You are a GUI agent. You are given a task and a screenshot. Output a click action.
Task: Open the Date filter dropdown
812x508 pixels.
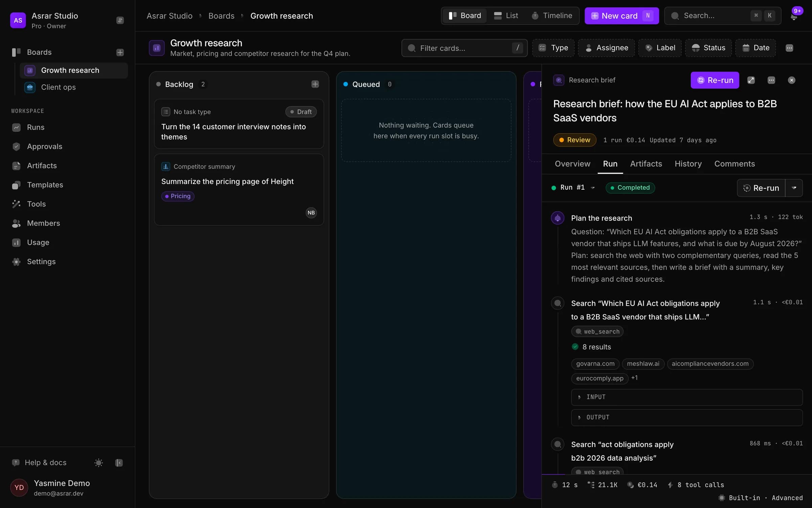click(755, 48)
